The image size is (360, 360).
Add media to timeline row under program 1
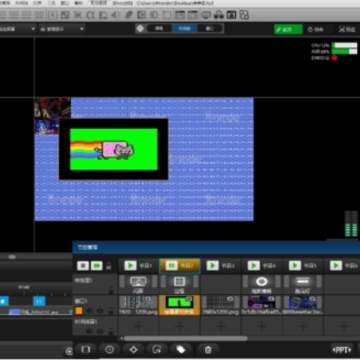138,326
